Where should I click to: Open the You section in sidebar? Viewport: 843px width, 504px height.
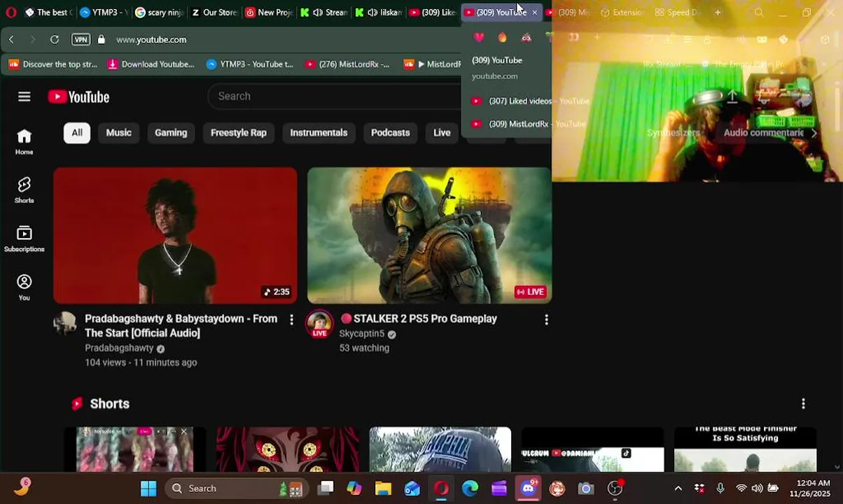pyautogui.click(x=25, y=287)
